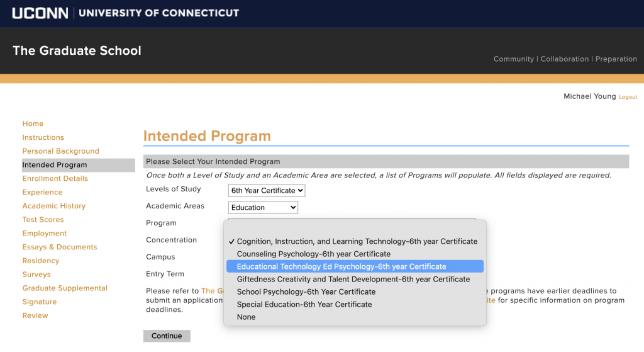Open Essays & Documents section
Viewport: 644px width, 352px height.
click(60, 247)
